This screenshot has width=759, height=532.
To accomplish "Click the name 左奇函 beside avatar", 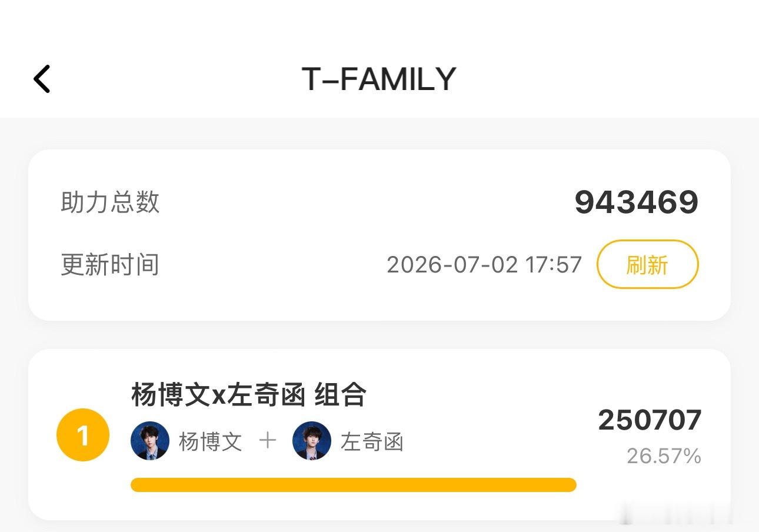I will click(372, 441).
